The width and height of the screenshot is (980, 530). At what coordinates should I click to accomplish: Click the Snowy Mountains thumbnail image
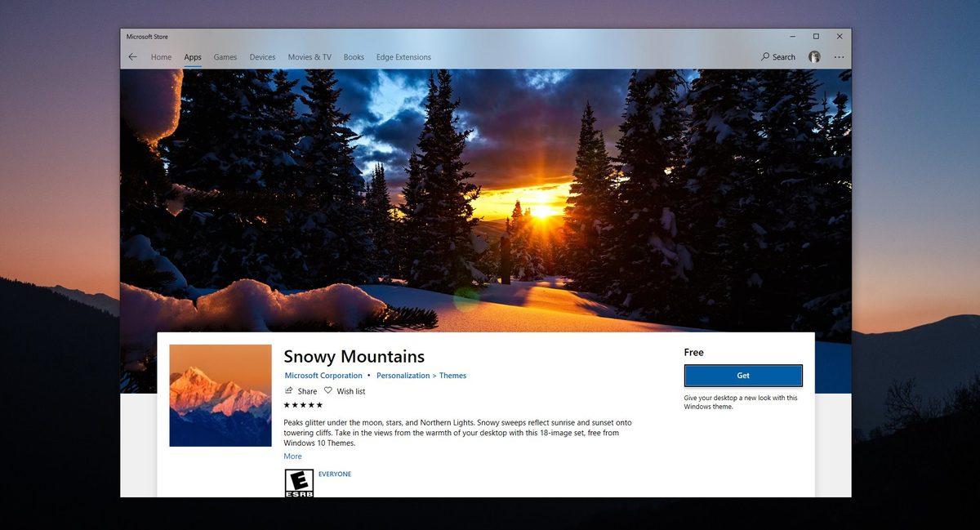[220, 394]
